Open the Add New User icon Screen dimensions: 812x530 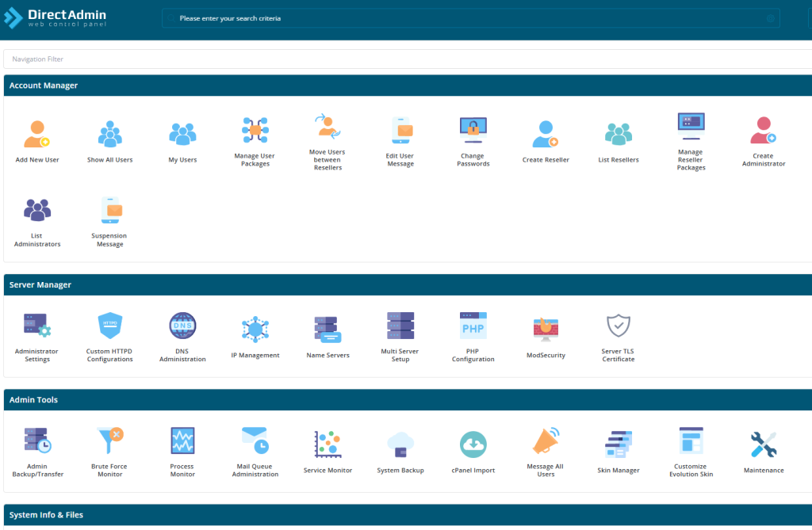pos(36,134)
